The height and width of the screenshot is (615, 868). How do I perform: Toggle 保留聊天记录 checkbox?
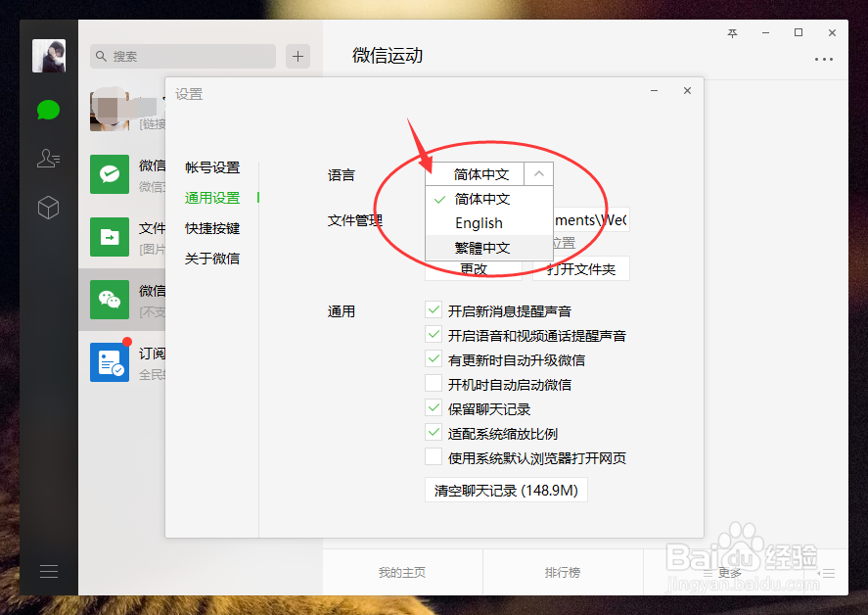pos(434,408)
